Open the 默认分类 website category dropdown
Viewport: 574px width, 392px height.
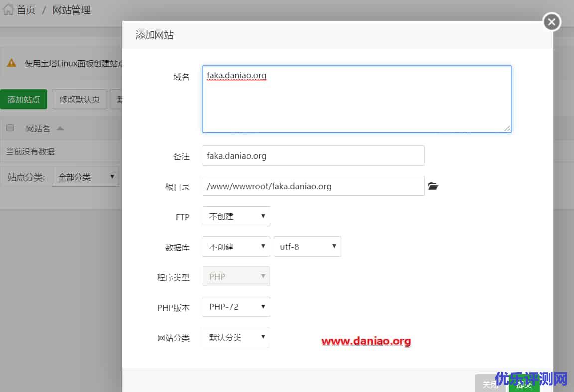click(x=236, y=337)
